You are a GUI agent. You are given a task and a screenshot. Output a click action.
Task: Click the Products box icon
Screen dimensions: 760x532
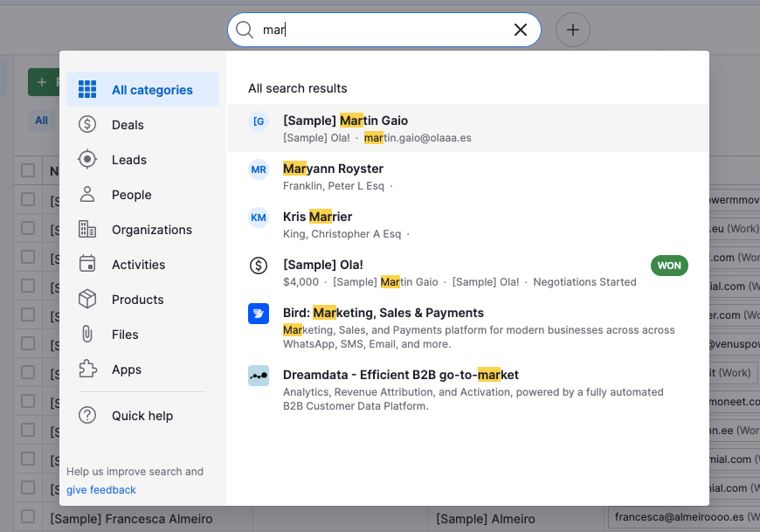point(87,299)
